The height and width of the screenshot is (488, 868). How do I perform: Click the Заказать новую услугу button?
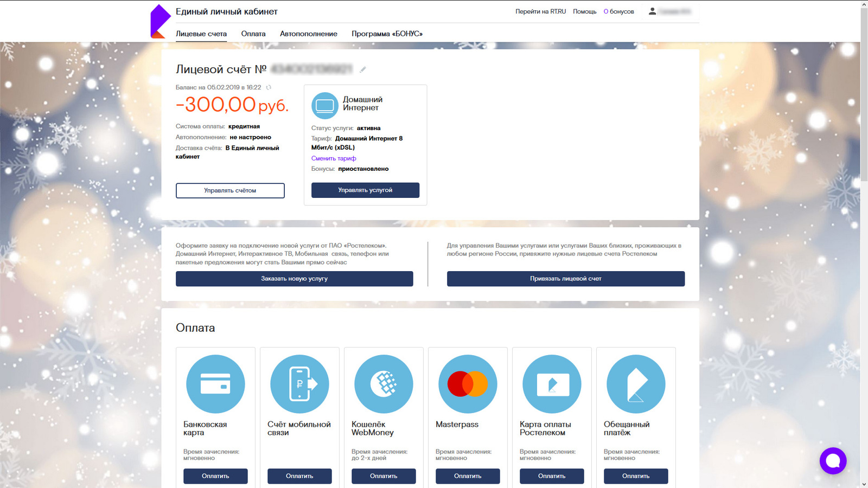tap(295, 279)
